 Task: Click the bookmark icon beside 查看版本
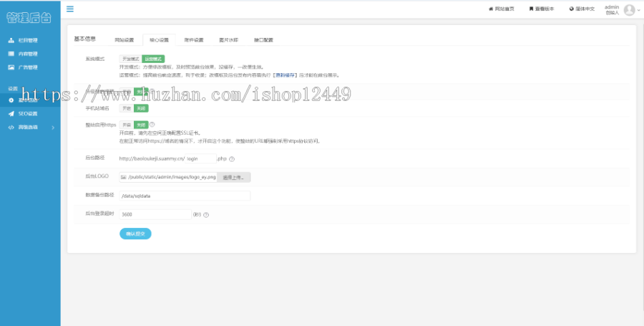click(531, 9)
